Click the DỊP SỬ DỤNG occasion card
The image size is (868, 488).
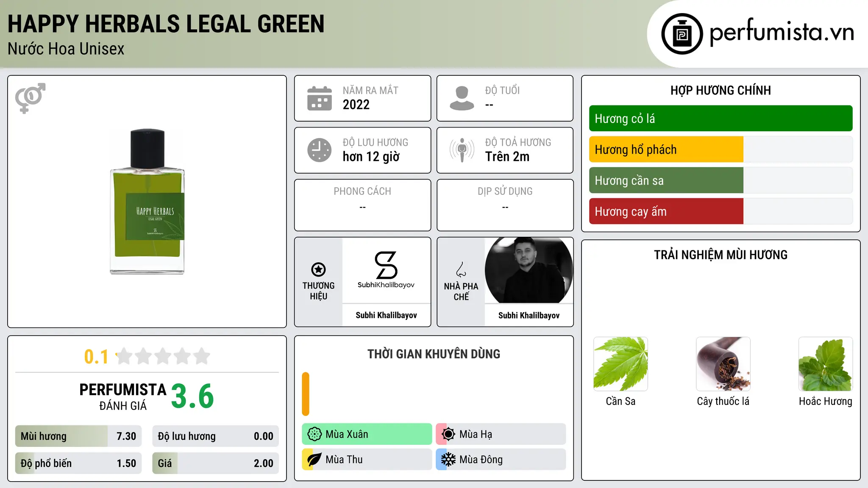505,205
